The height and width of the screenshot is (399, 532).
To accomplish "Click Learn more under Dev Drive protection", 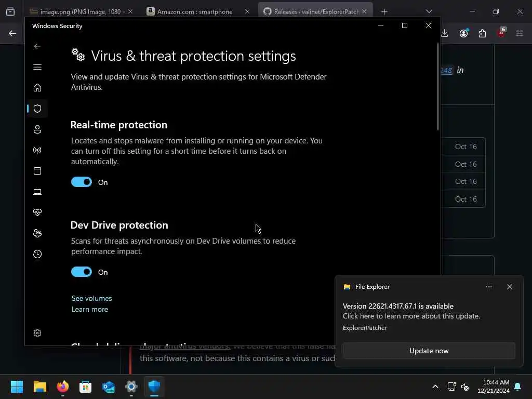I will [x=90, y=309].
